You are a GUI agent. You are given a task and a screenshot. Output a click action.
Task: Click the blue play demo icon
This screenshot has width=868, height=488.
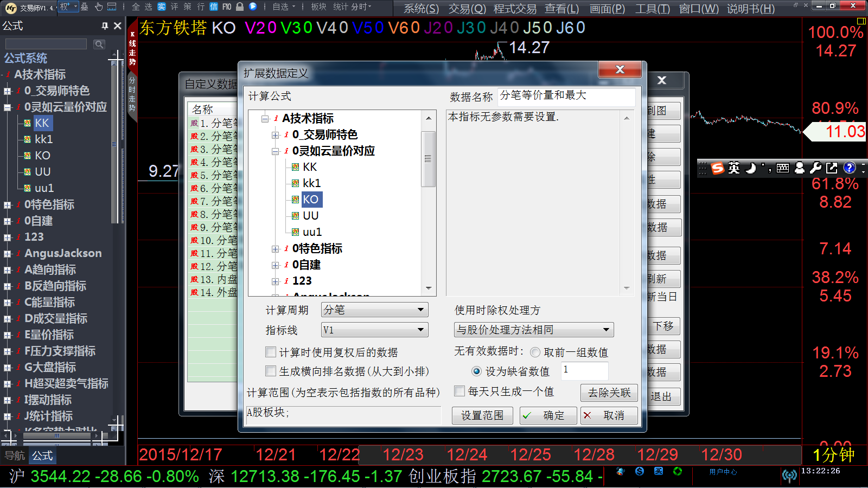point(253,7)
